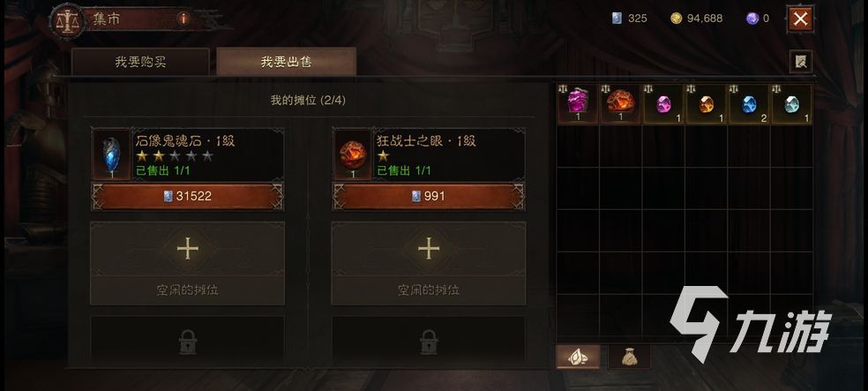Open the market scales emblem icon
This screenshot has width=868, height=391.
(x=68, y=21)
